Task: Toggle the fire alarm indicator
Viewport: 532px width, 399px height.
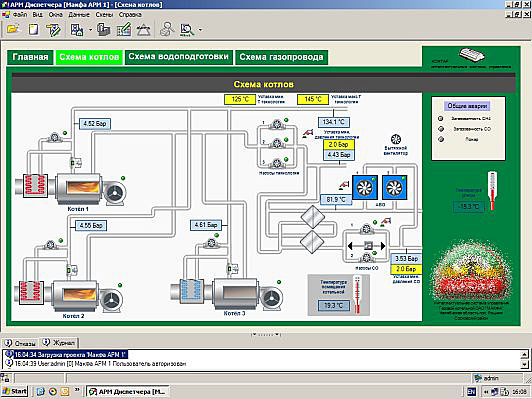Action: 441,139
